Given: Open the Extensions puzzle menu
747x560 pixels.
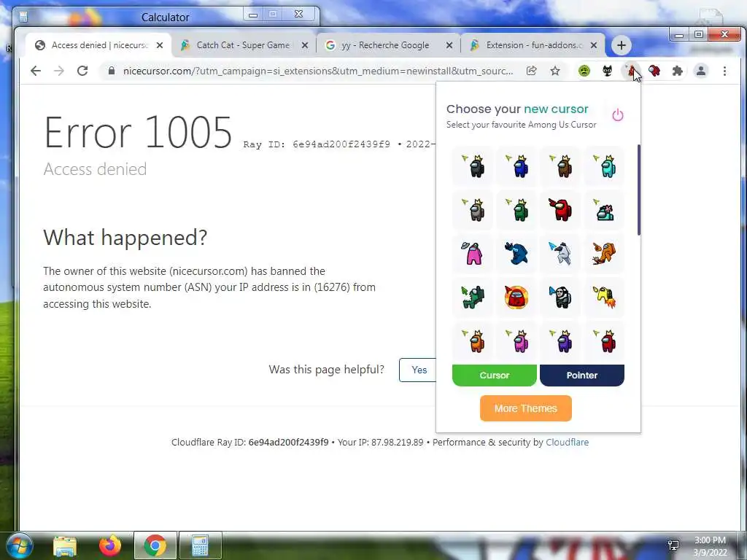Looking at the screenshot, I should pos(678,71).
